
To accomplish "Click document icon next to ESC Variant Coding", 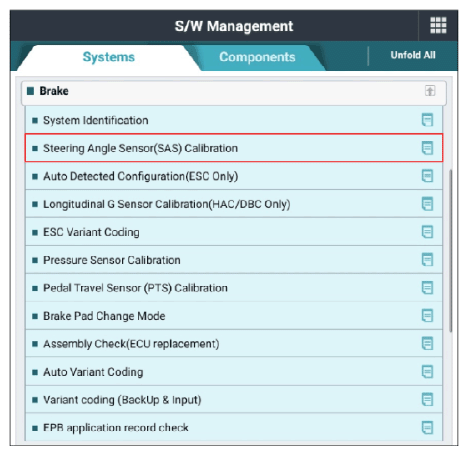I will (x=427, y=232).
